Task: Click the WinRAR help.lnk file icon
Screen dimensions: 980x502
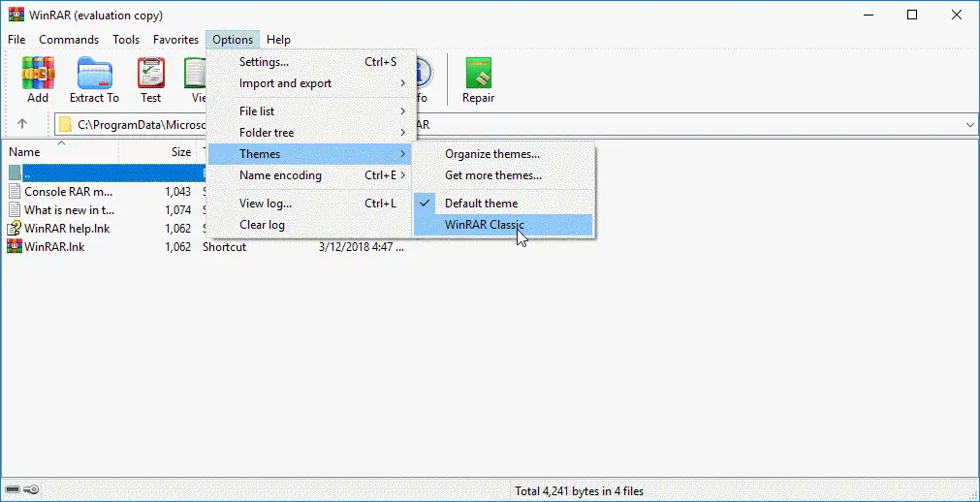Action: click(x=15, y=228)
